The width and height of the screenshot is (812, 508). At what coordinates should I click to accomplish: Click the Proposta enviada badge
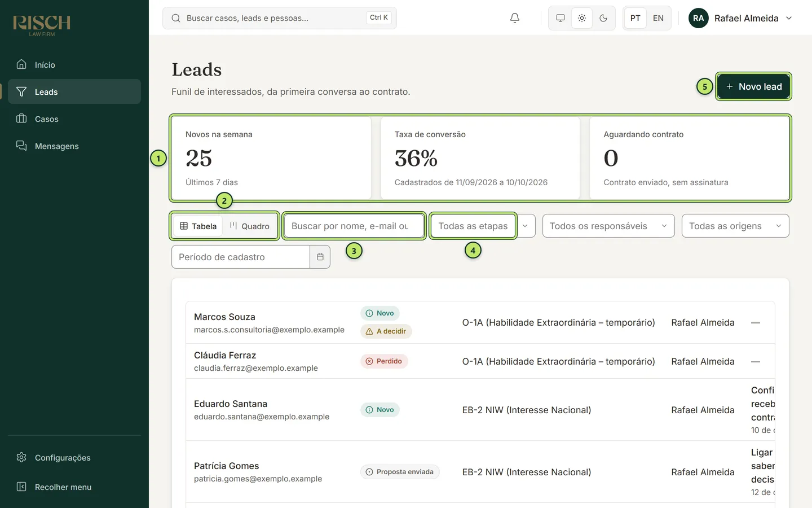point(400,472)
